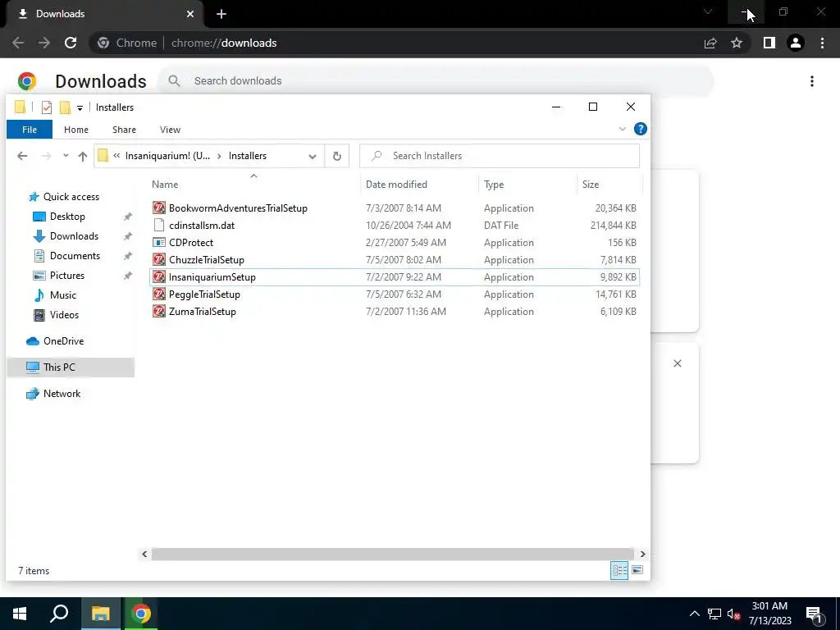This screenshot has height=630, width=840.
Task: Select Quick access in navigation pane
Action: pos(71,197)
